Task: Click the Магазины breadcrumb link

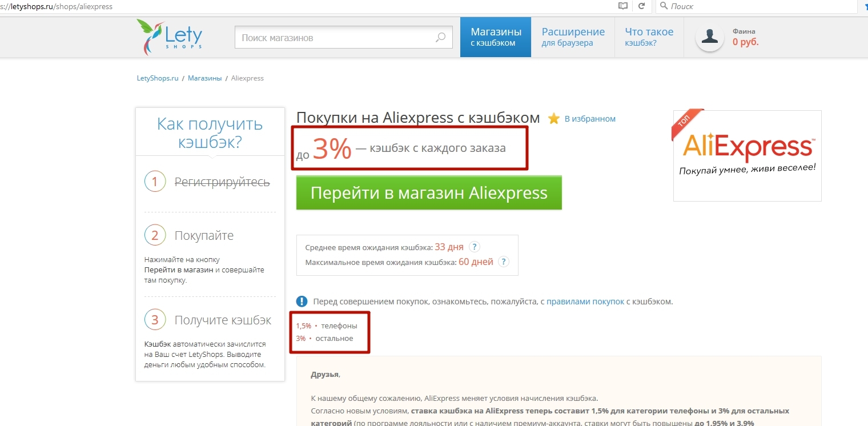Action: tap(205, 78)
